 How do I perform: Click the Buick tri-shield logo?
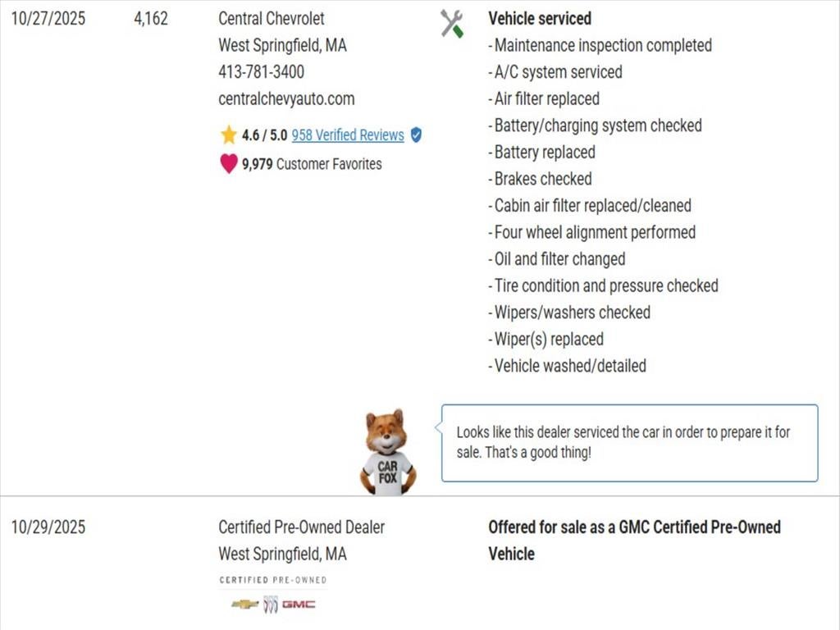click(x=271, y=605)
